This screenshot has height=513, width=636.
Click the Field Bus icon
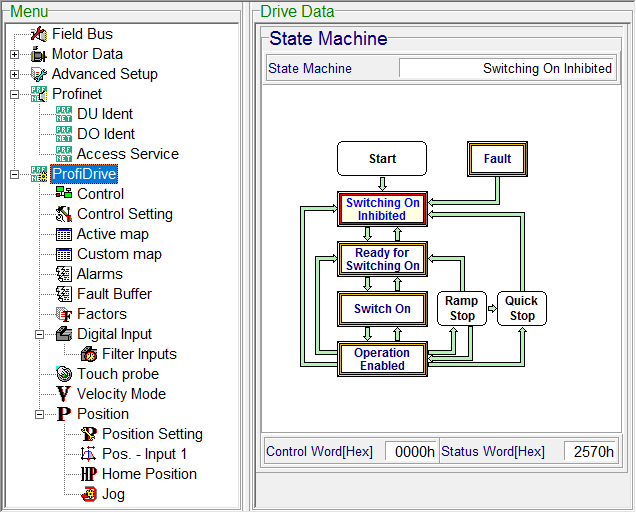[x=39, y=34]
